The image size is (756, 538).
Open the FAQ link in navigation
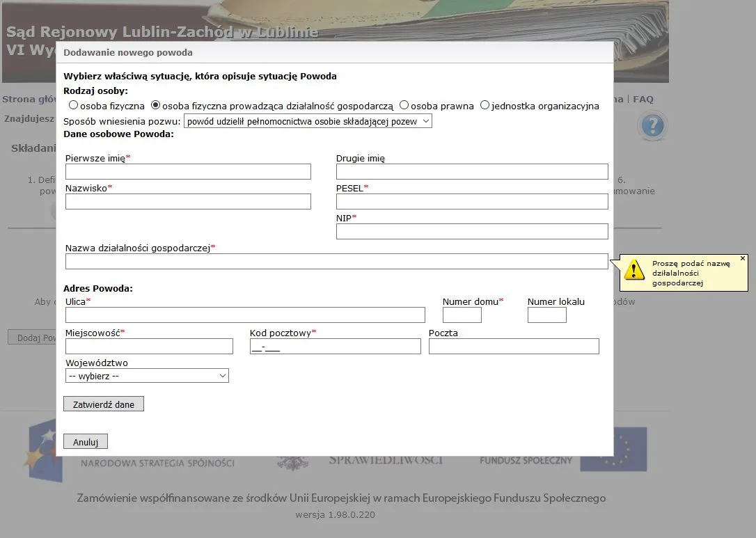(643, 99)
